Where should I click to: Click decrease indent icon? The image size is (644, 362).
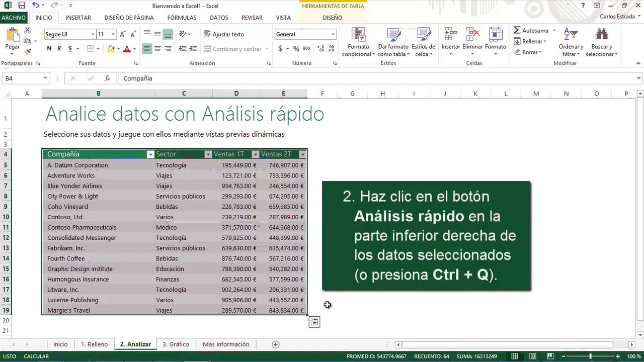click(x=183, y=49)
